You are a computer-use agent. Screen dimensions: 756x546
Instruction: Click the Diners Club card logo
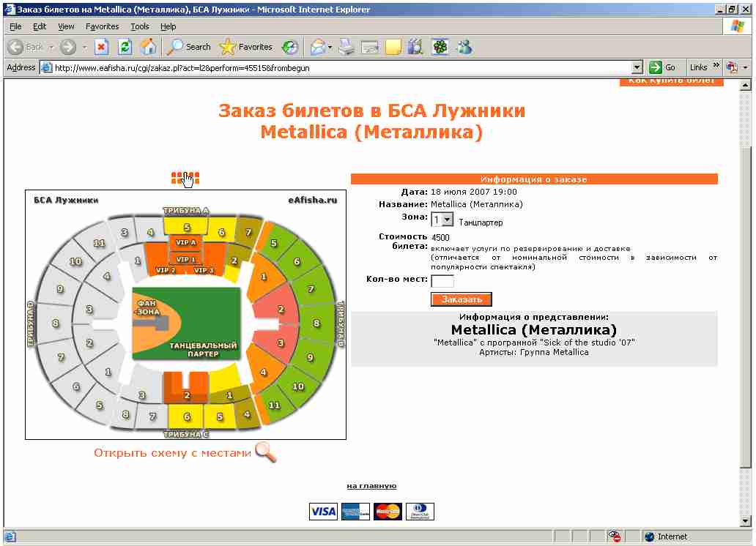[x=420, y=512]
